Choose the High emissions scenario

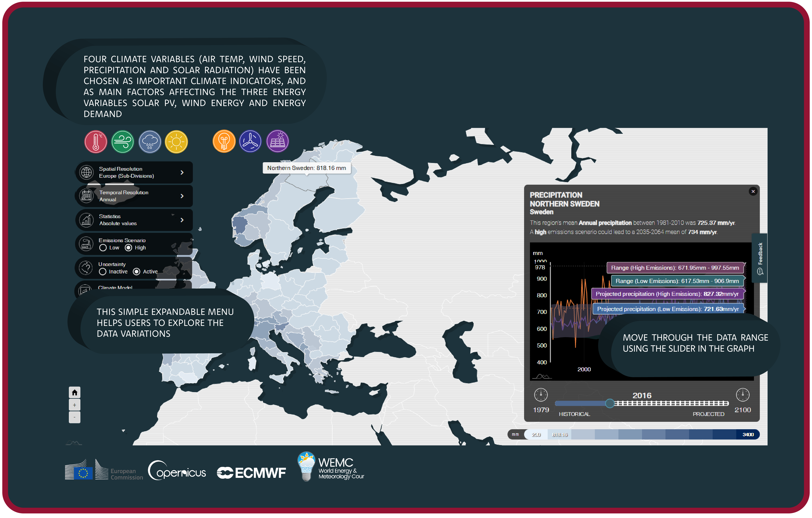pyautogui.click(x=129, y=248)
